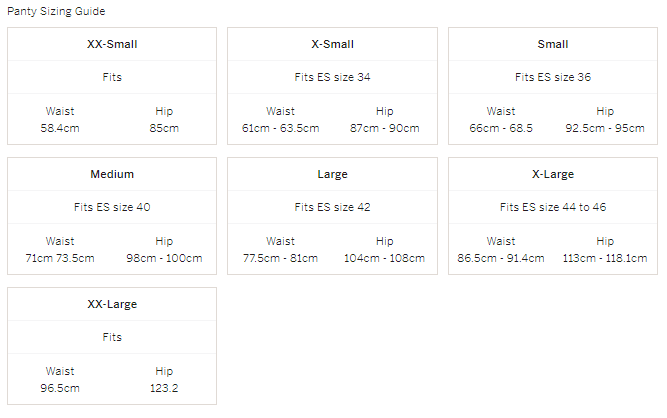Select the X-Small size heading
The width and height of the screenshot is (667, 418).
click(332, 44)
